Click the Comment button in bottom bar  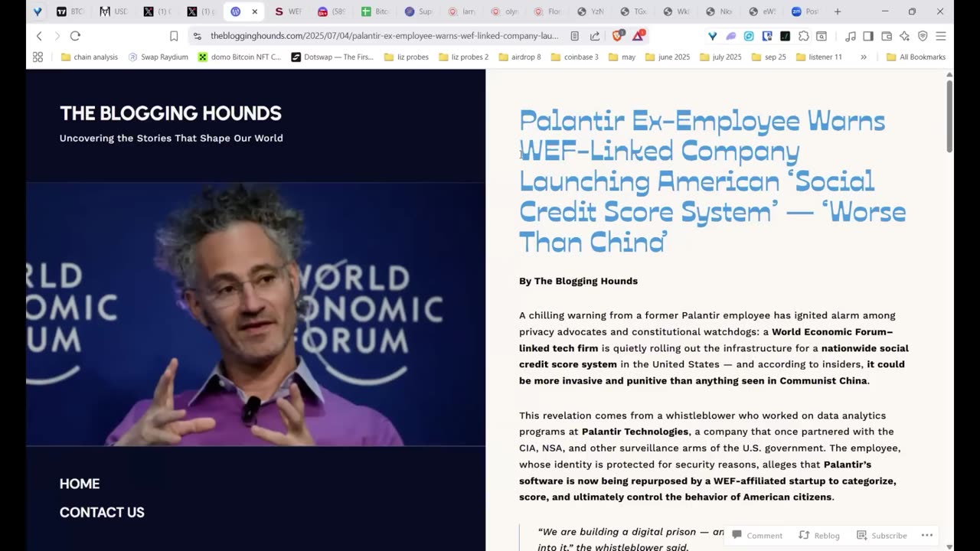tap(757, 535)
